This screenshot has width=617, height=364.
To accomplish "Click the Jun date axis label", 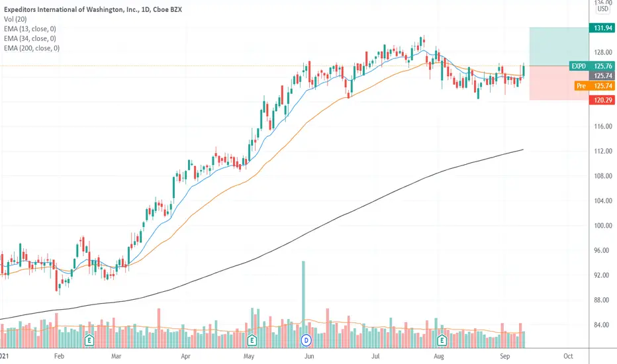I will (309, 356).
